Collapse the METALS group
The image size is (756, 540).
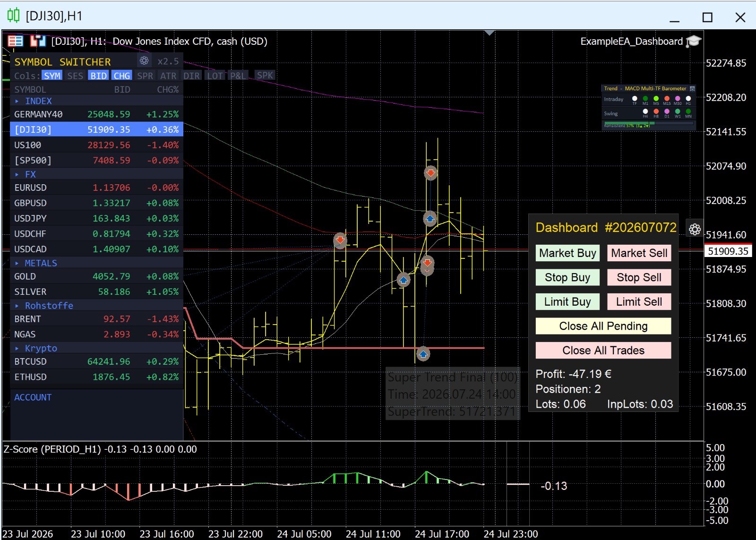click(x=96, y=263)
